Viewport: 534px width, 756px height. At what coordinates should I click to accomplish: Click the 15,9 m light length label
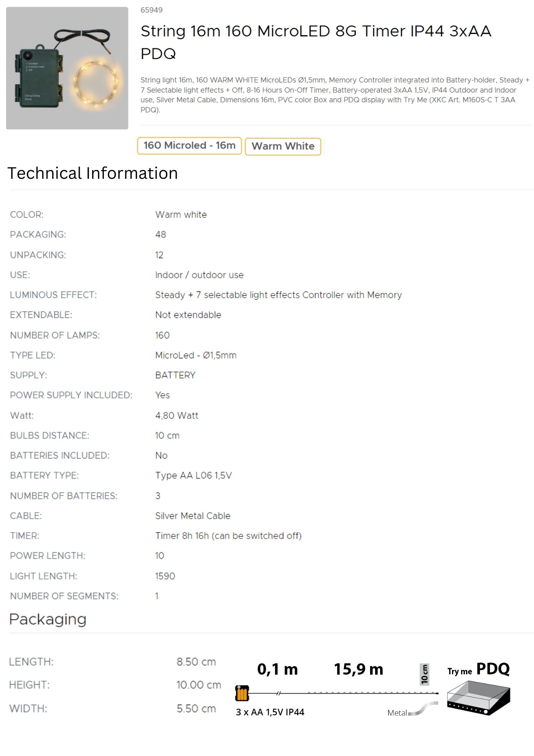click(x=358, y=669)
